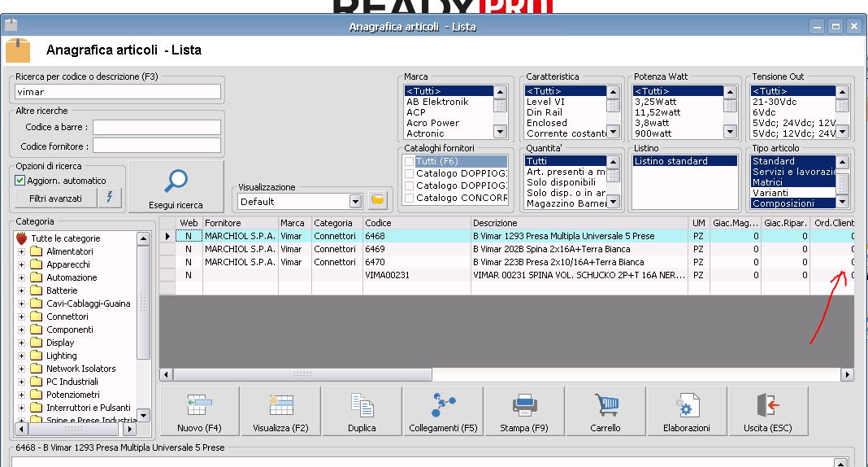Click the Filtri avanzati button
The height and width of the screenshot is (467, 868).
coord(55,198)
